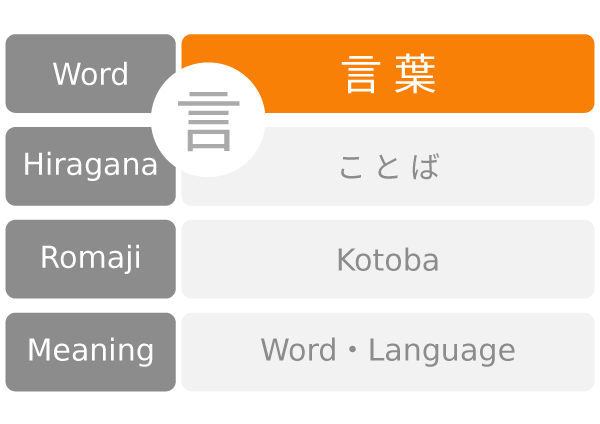Select the gray Word label
Viewport: 600px width, 424px height.
click(90, 74)
